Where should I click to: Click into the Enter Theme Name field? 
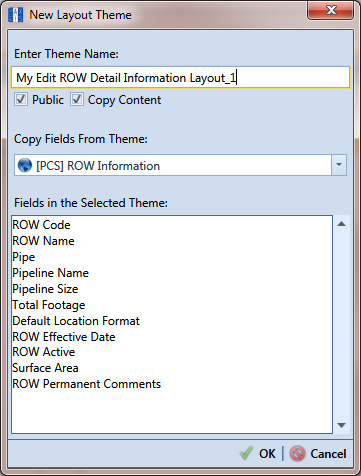pos(180,77)
